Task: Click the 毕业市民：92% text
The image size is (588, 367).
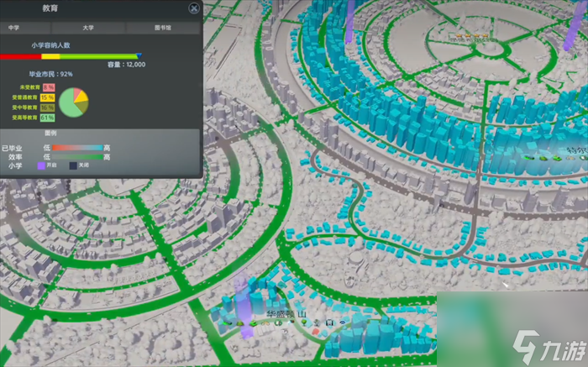Action: (x=51, y=74)
